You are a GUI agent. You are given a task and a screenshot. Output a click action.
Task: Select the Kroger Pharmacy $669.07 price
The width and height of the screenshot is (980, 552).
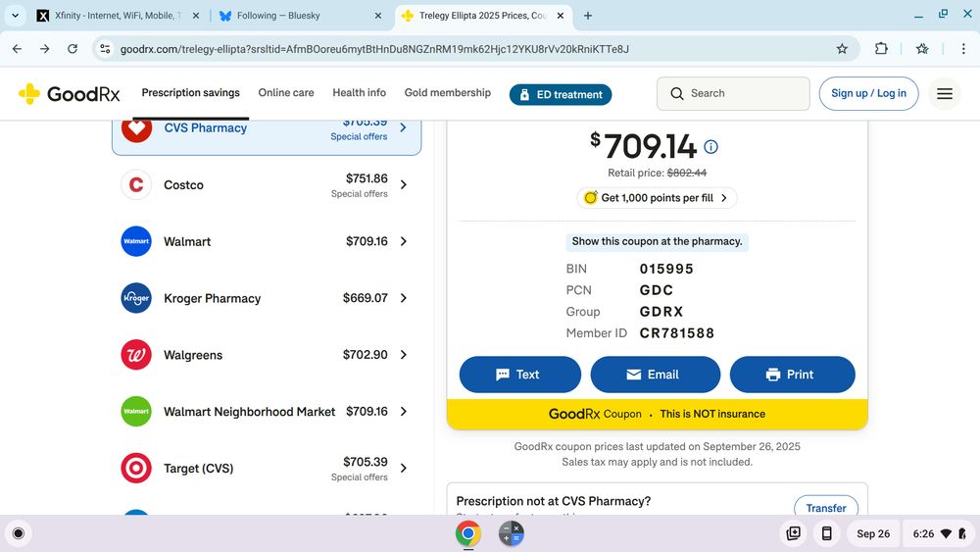pyautogui.click(x=365, y=298)
